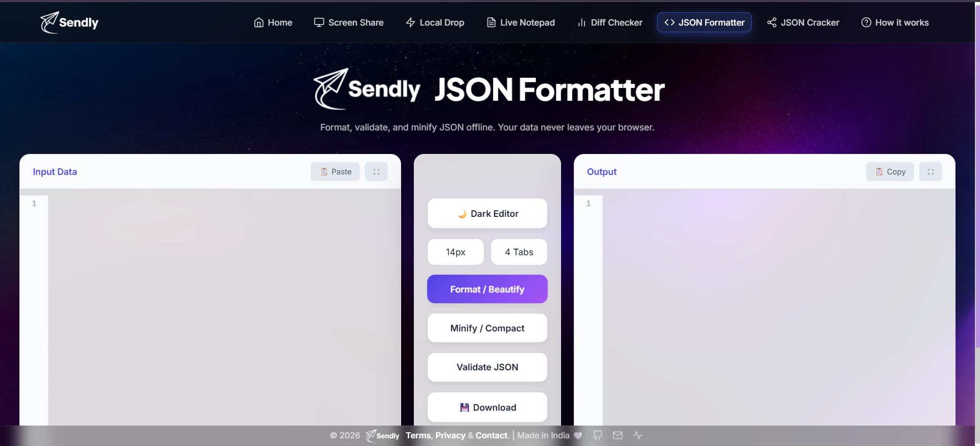
Task: Open the activity status icon in footer
Action: coord(638,435)
